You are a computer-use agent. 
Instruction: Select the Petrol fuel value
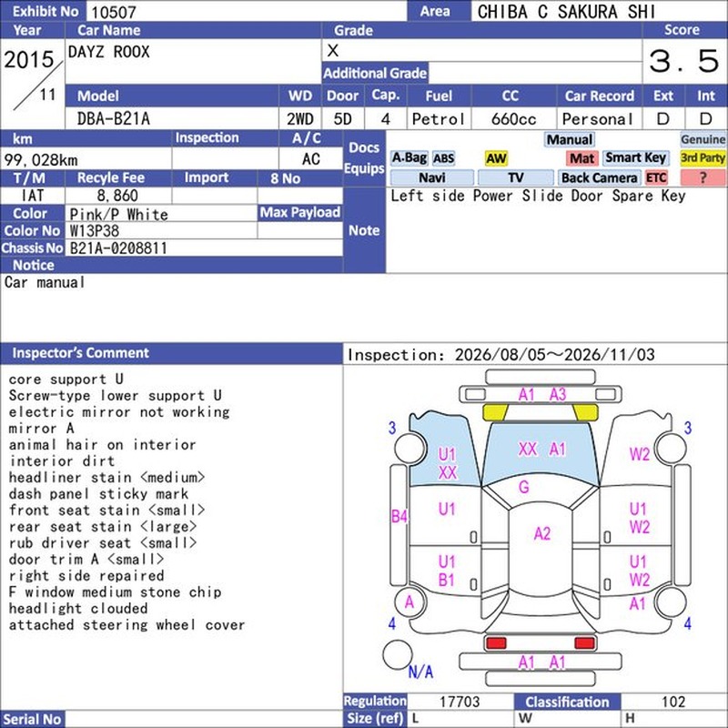pos(439,119)
